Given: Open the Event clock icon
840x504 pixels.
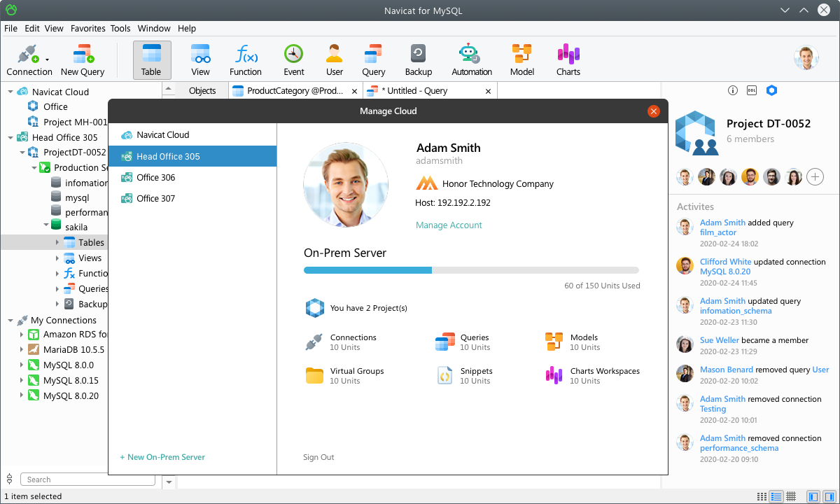Looking at the screenshot, I should (x=293, y=54).
